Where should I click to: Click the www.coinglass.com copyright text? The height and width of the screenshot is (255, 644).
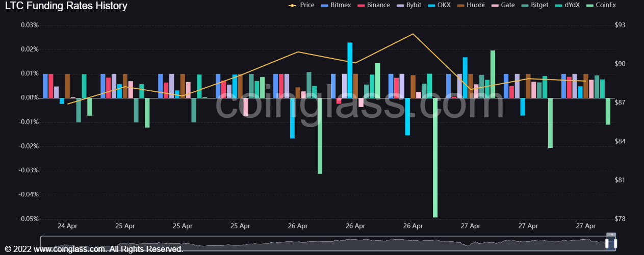point(93,249)
